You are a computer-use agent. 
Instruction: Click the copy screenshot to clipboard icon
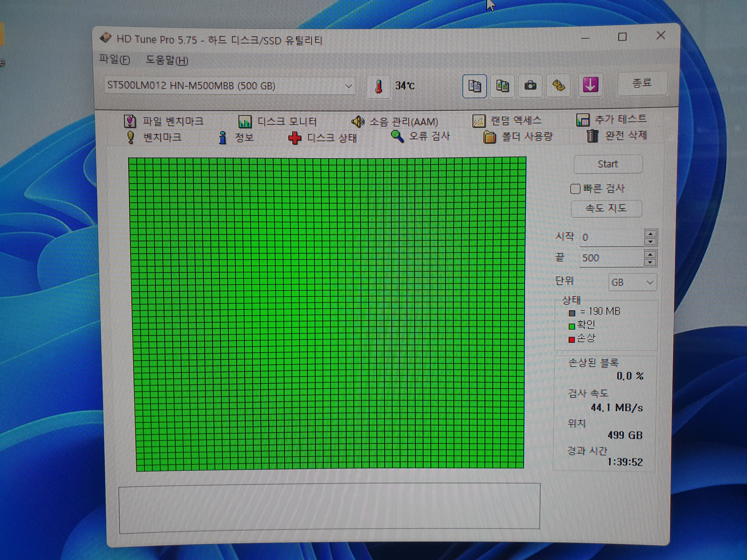[502, 86]
